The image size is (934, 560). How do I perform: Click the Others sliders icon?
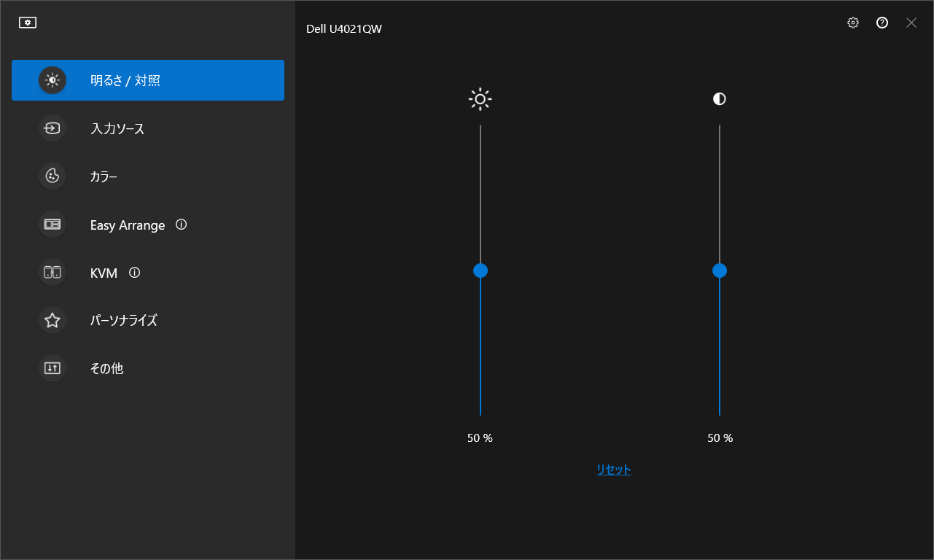pos(52,368)
